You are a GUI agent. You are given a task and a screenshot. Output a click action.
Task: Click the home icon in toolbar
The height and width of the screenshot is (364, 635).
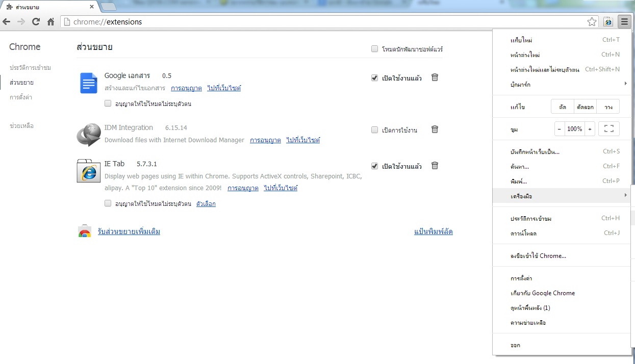click(50, 22)
